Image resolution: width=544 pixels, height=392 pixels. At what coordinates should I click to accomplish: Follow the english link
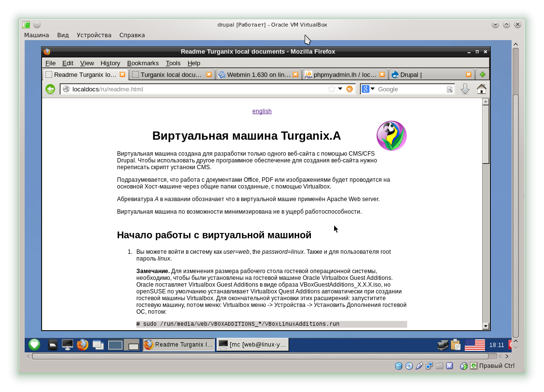[x=262, y=111]
